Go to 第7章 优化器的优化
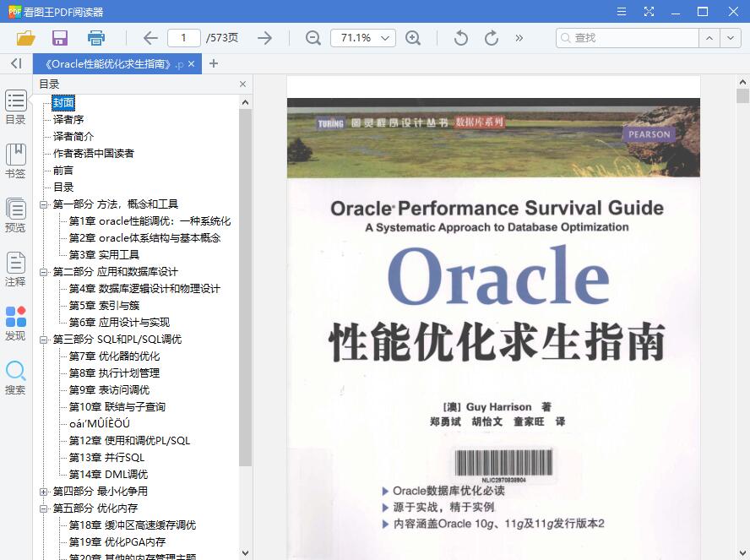The image size is (750, 560). pos(114,356)
